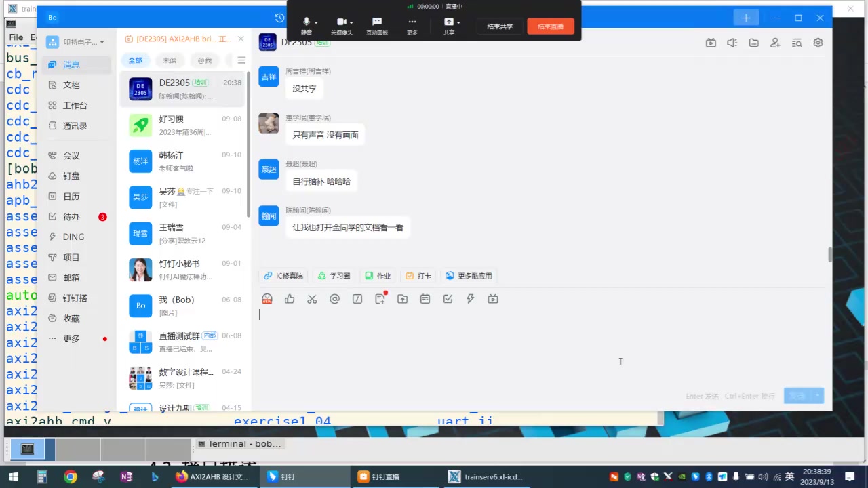868x488 pixels.
Task: End the live stream with 结束直播
Action: (x=551, y=26)
